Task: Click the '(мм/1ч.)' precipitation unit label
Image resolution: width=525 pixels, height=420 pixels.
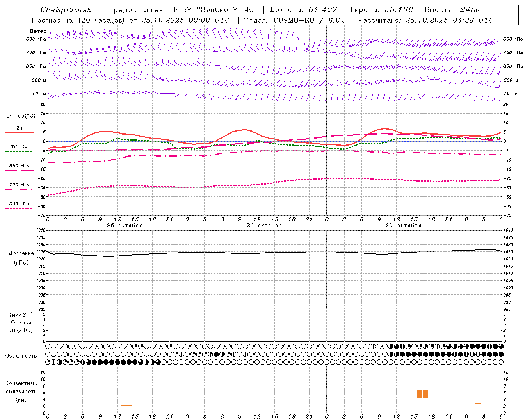Action: 21,330
